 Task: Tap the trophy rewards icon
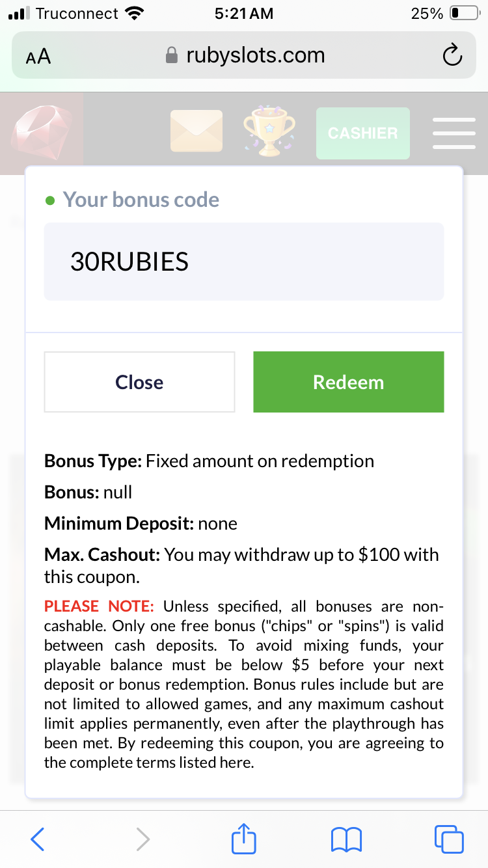tap(268, 132)
